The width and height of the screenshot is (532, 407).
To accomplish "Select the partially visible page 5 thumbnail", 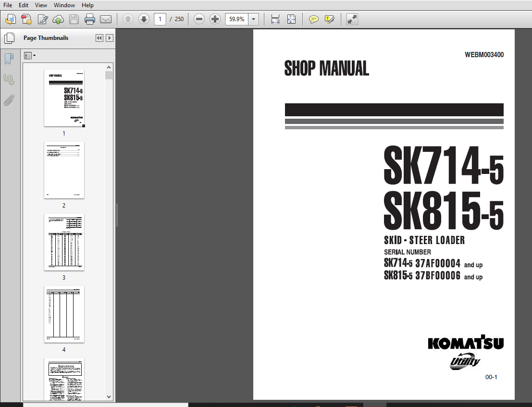I will pyautogui.click(x=64, y=380).
